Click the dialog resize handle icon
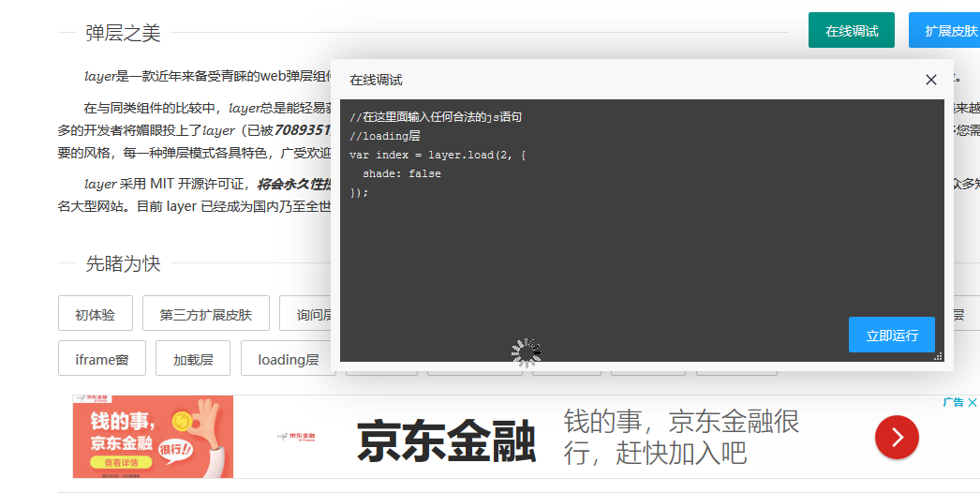 938,356
